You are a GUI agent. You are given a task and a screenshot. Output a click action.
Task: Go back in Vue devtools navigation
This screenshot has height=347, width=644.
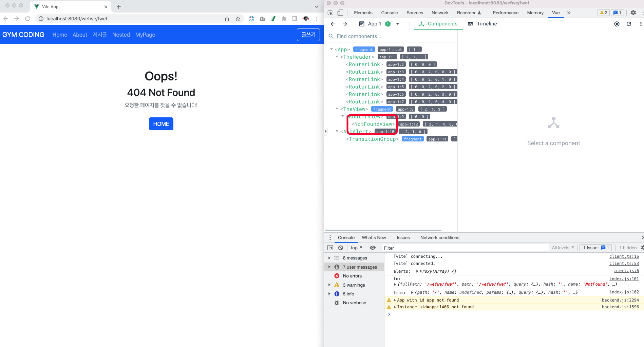pyautogui.click(x=333, y=24)
